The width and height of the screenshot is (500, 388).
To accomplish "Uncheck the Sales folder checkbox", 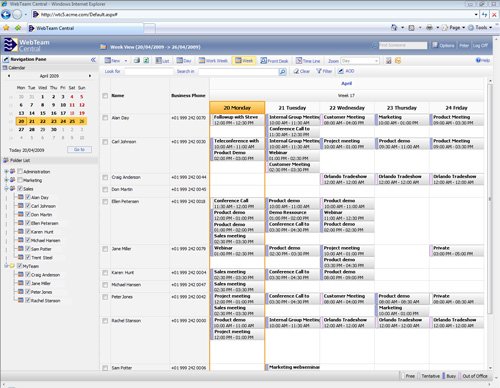I will [x=20, y=189].
